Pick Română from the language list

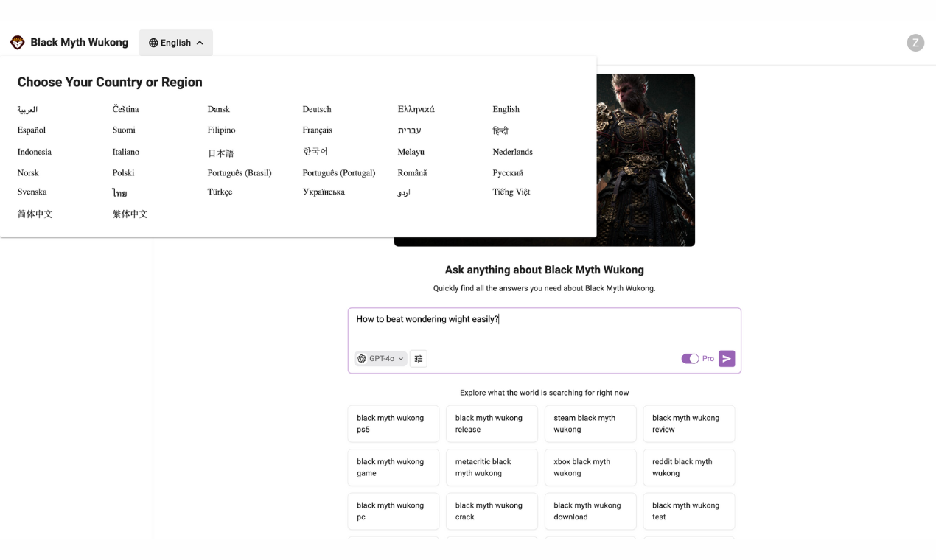tap(413, 172)
